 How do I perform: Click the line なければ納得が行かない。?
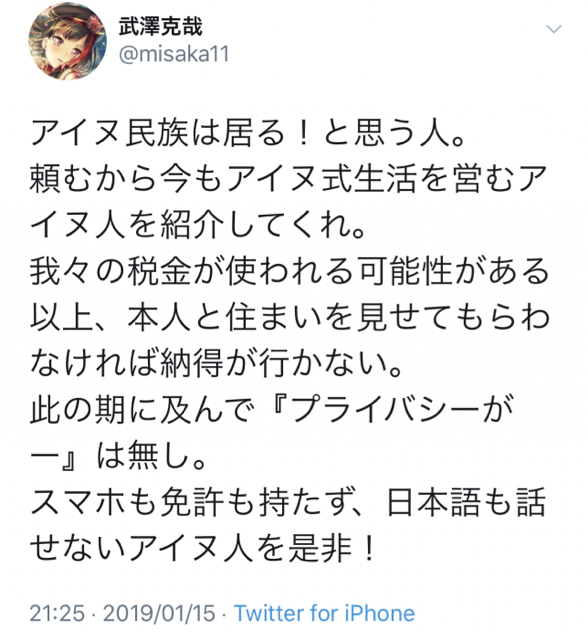(217, 363)
